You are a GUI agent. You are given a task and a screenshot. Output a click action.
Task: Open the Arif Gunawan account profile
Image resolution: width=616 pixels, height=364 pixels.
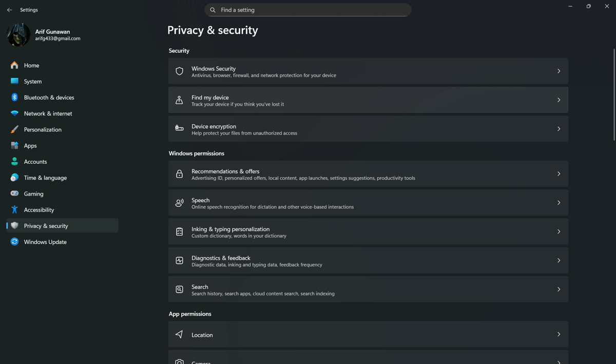(x=52, y=32)
